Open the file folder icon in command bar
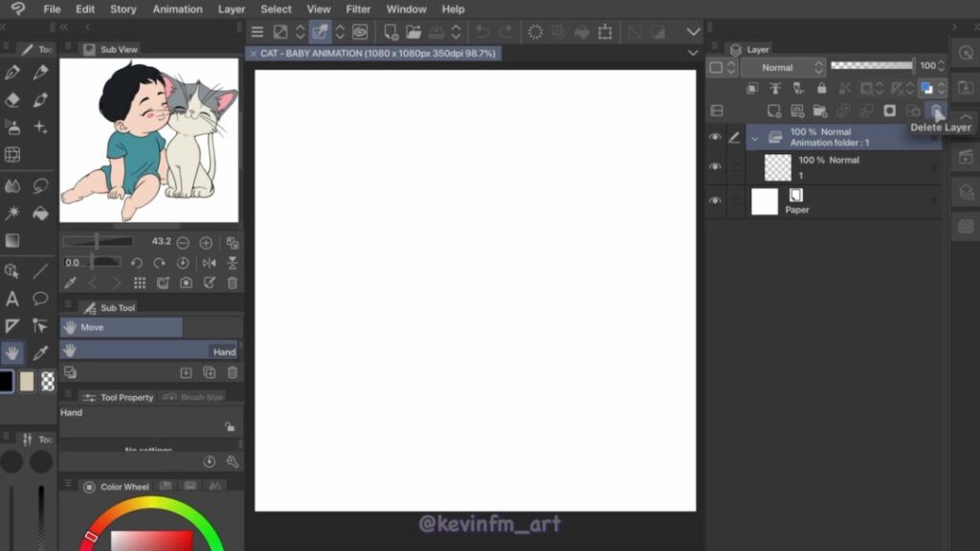Viewport: 980px width, 551px height. pos(413,33)
